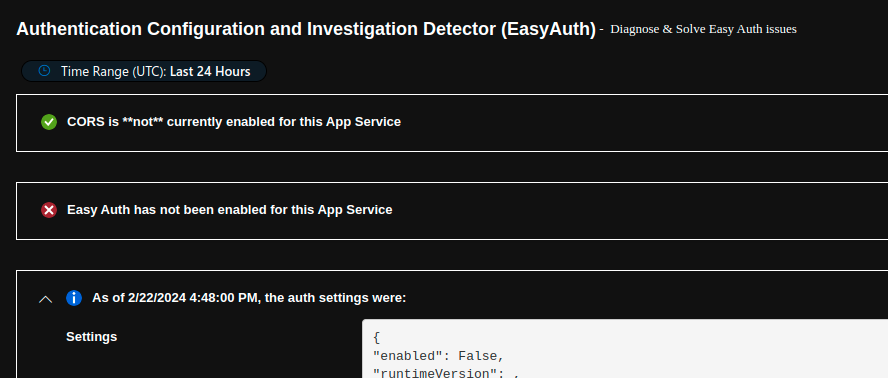Expand the CORS not currently enabled insight
This screenshot has height=378, width=888.
(x=452, y=122)
